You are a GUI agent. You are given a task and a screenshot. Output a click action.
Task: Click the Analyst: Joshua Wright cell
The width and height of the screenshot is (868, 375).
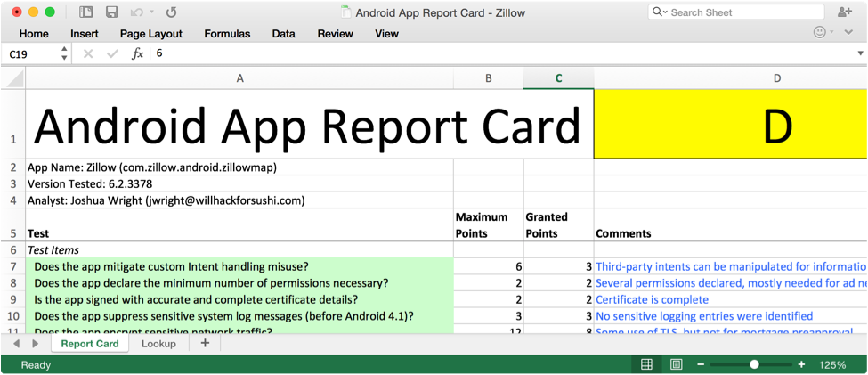(239, 200)
